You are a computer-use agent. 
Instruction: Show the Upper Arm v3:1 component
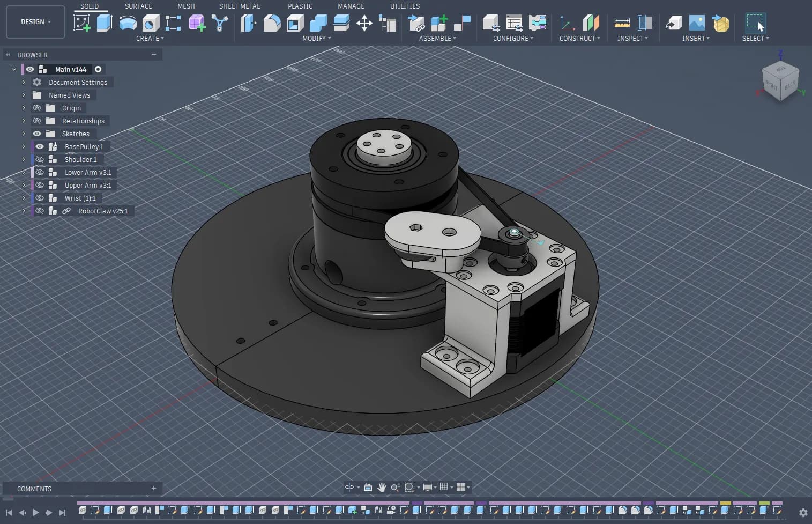40,185
